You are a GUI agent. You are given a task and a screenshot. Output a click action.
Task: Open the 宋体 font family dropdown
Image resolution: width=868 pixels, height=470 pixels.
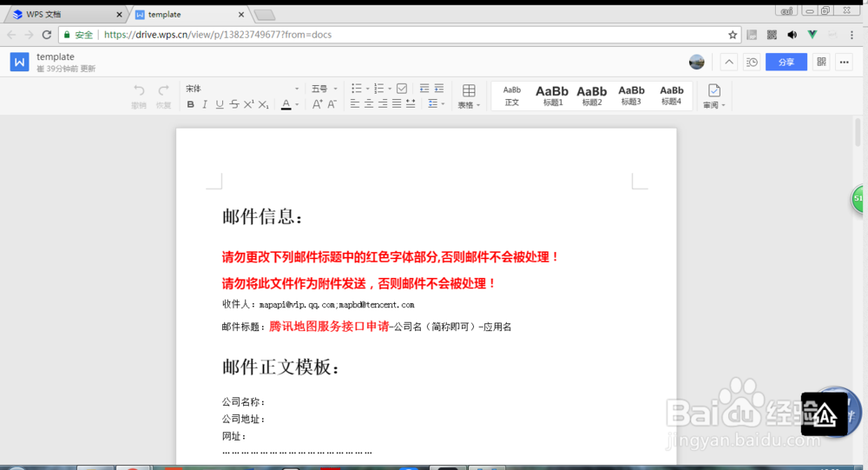point(242,89)
